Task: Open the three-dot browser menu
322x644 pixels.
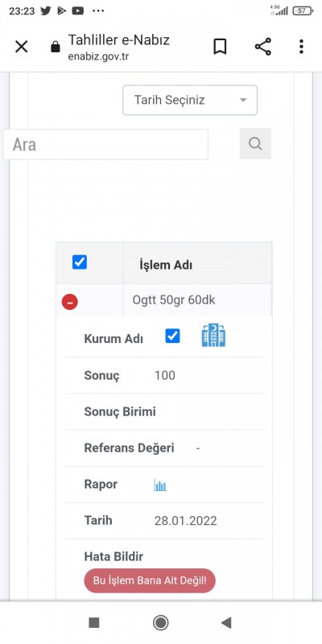Action: [x=301, y=47]
